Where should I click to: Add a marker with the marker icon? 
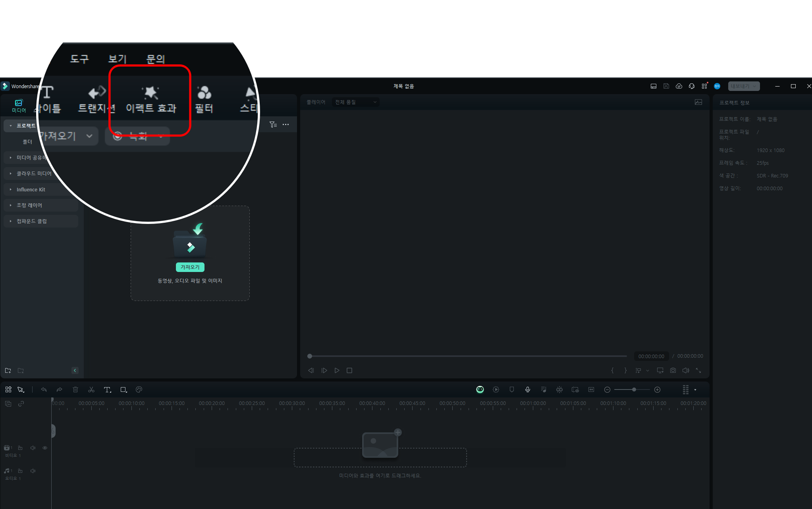point(512,390)
